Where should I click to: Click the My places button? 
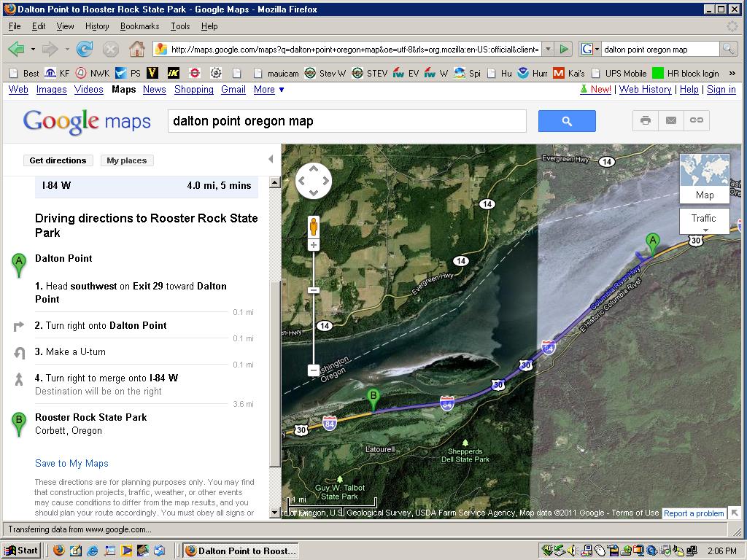127,160
